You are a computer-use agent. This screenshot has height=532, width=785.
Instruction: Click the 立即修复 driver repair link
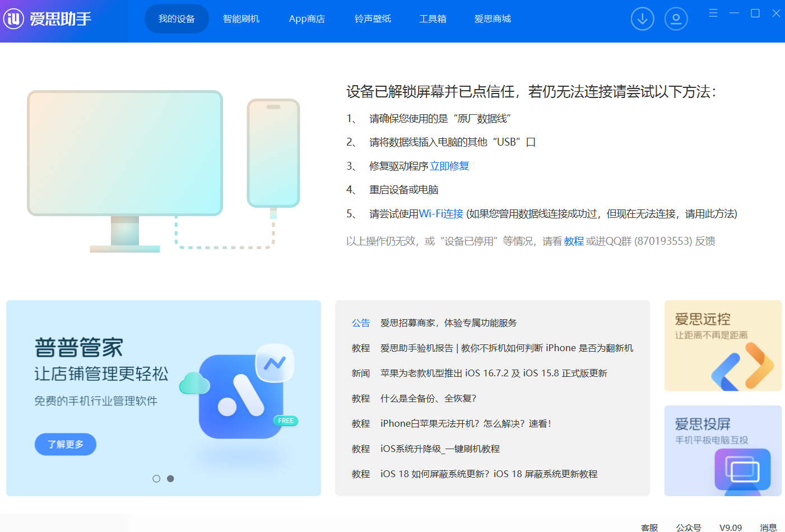coord(449,166)
